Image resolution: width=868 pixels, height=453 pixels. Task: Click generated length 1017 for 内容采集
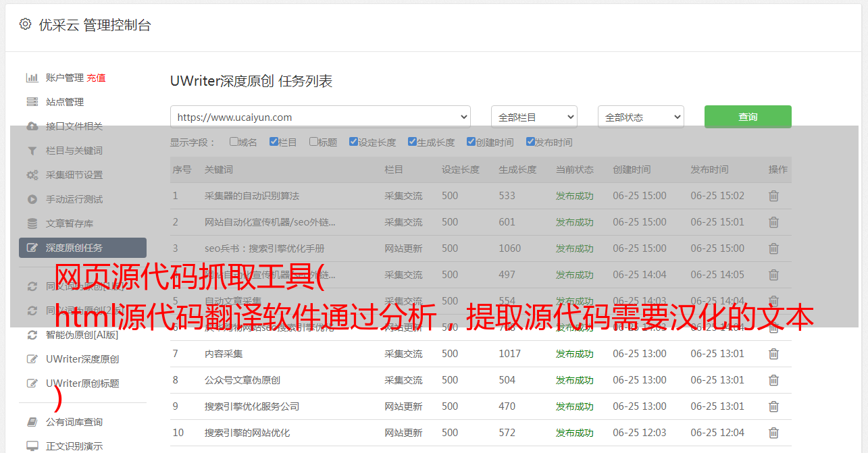(x=510, y=354)
